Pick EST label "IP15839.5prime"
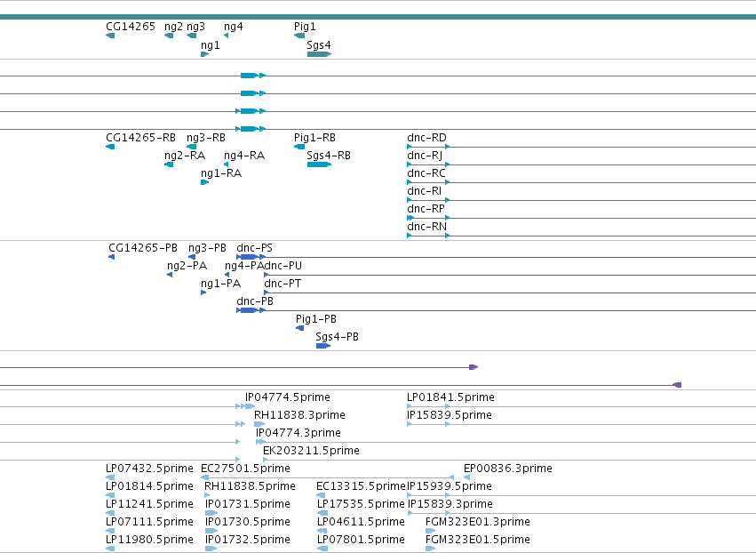This screenshot has height=553, width=756. 450,415
